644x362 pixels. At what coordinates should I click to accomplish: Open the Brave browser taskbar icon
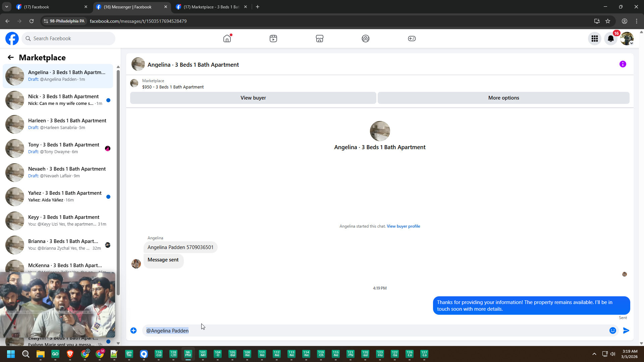(70, 354)
